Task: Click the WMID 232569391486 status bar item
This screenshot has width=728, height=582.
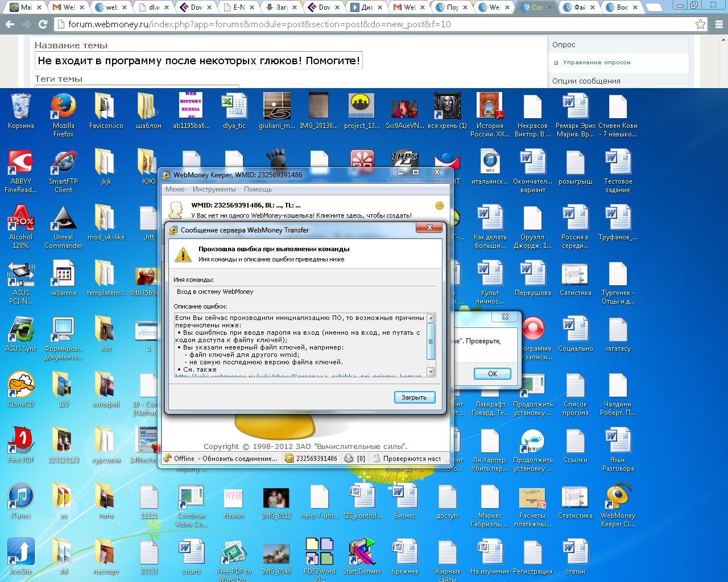Action: pyautogui.click(x=312, y=459)
